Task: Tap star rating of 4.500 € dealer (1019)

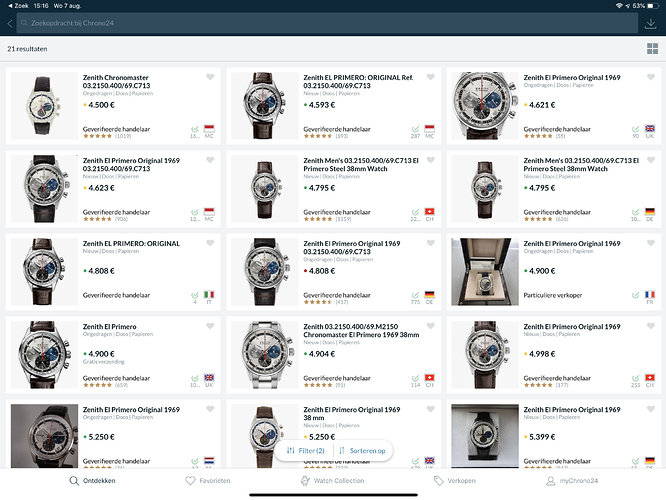Action: pos(97,136)
